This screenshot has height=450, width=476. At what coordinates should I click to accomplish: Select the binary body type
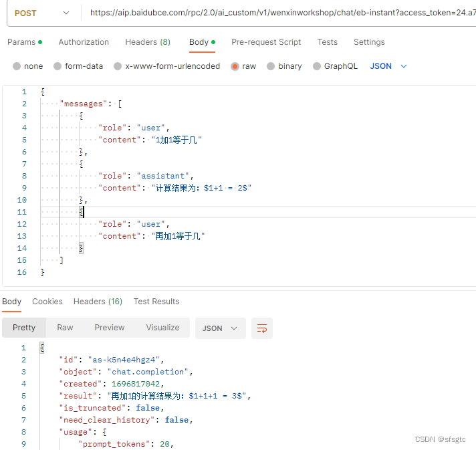point(284,66)
